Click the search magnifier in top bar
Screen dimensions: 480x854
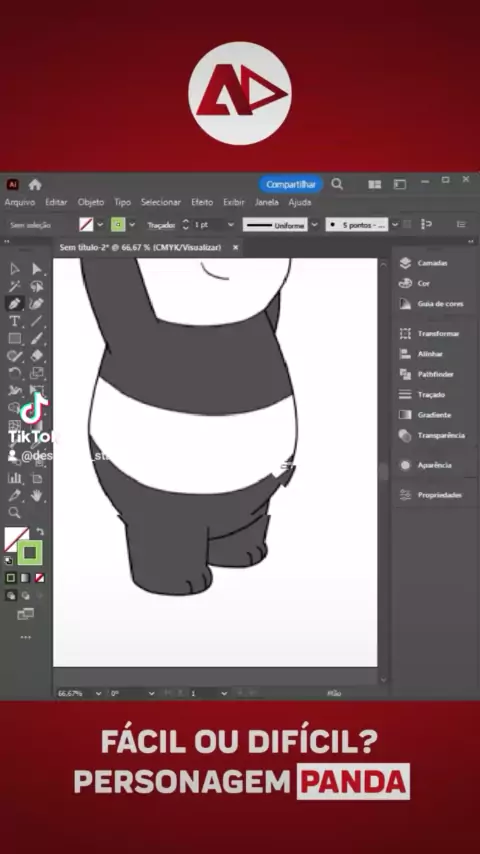click(337, 184)
